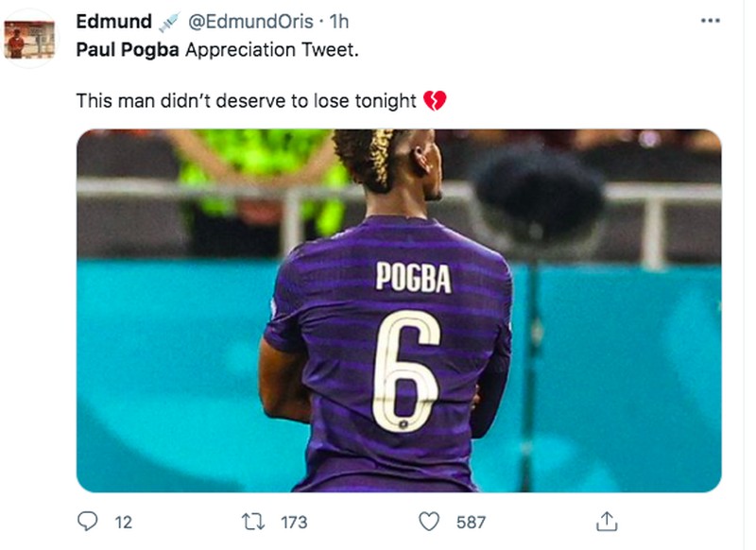This screenshot has width=756, height=550.
Task: Click the reply count 12
Action: pyautogui.click(x=123, y=522)
